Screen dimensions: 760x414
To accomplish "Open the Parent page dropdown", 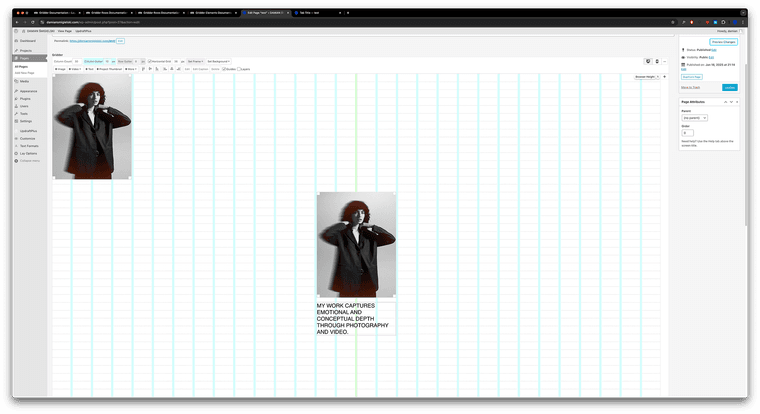I will 695,118.
